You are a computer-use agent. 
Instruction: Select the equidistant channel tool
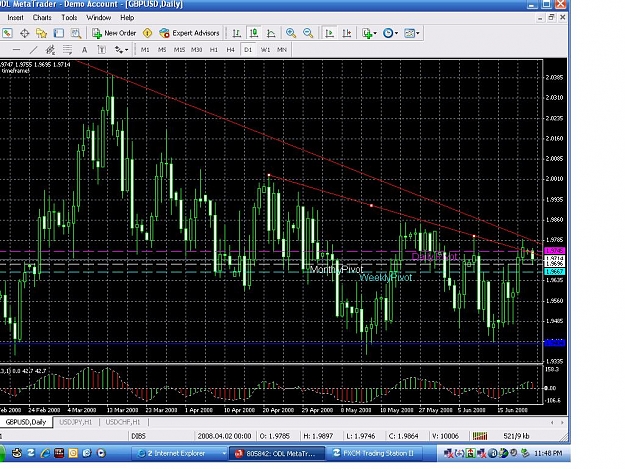point(50,50)
